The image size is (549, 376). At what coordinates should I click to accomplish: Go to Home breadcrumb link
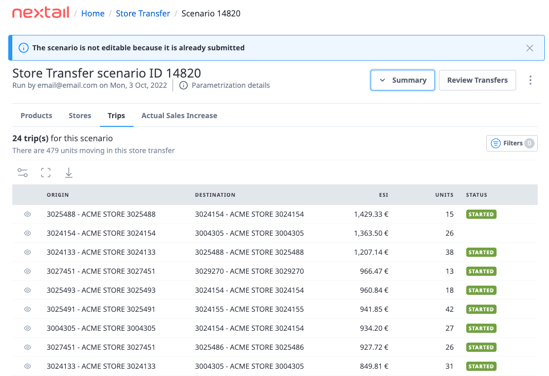93,14
